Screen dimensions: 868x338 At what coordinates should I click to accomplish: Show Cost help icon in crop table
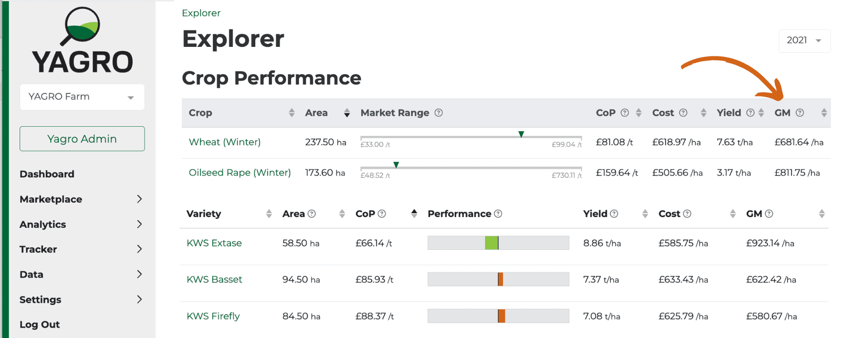point(683,113)
